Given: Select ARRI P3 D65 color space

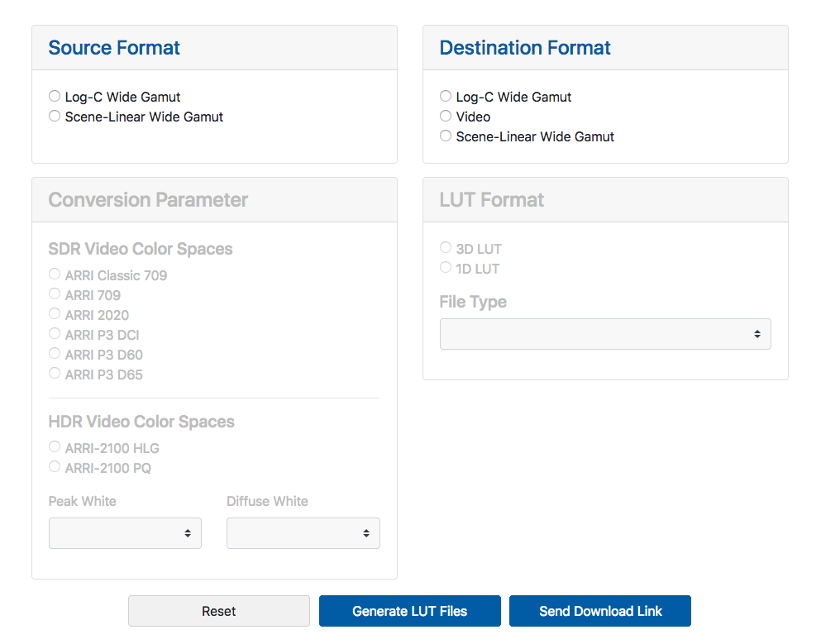Looking at the screenshot, I should tap(55, 374).
